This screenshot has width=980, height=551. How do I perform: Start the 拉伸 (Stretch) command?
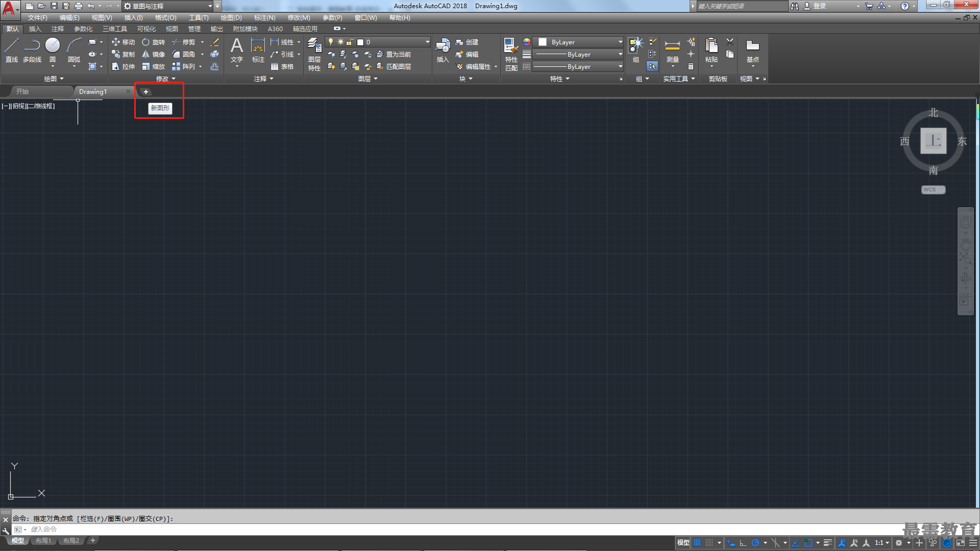coord(123,66)
